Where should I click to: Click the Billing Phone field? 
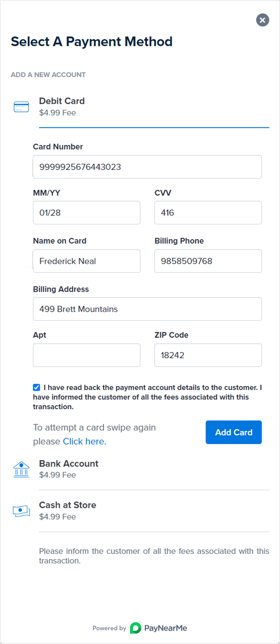coord(208,261)
